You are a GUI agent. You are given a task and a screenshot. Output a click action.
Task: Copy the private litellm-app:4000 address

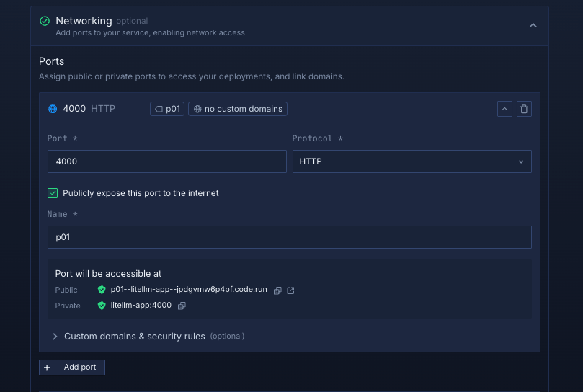point(182,306)
